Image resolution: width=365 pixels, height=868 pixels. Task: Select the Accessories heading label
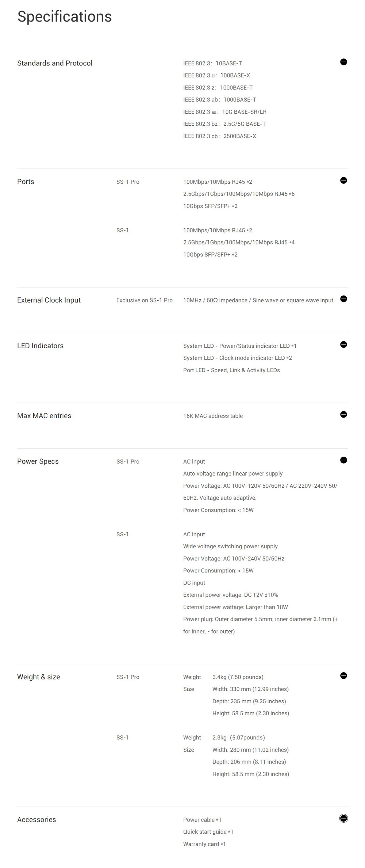(x=36, y=819)
